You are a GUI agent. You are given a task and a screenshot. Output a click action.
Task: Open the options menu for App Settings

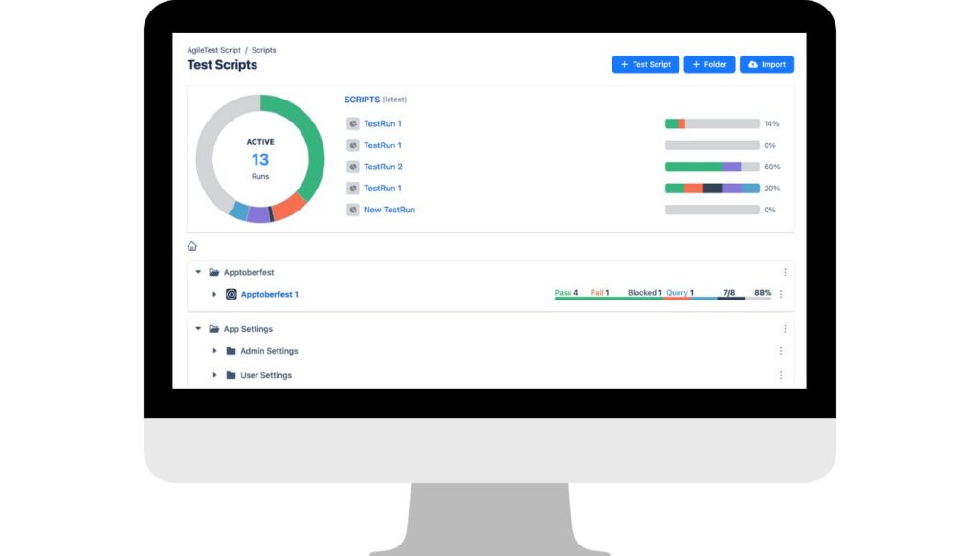pos(785,328)
